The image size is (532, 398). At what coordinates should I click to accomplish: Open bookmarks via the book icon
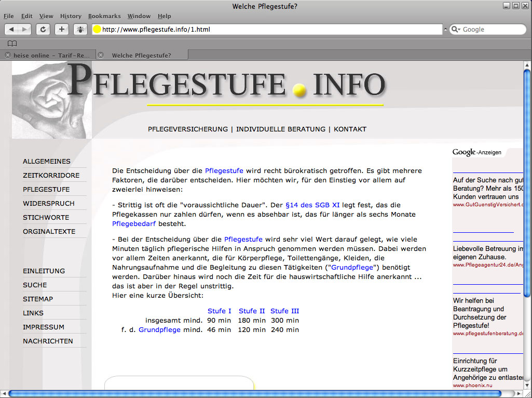(x=12, y=44)
